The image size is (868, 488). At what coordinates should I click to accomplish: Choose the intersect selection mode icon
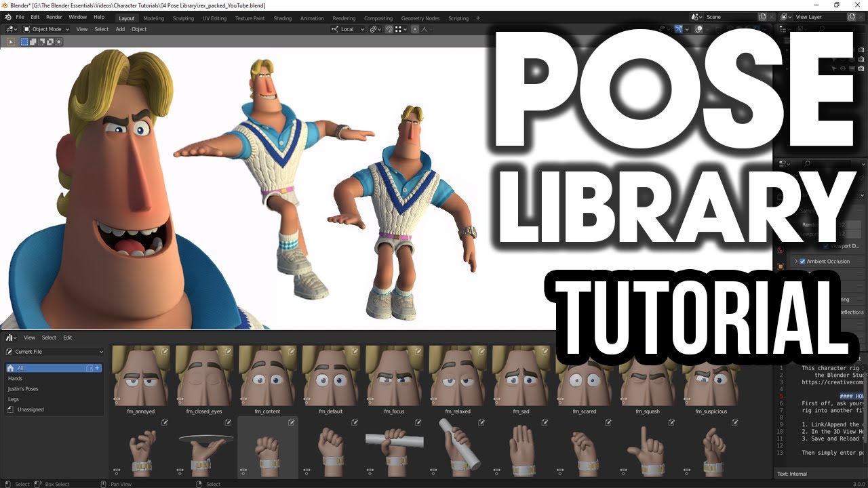pyautogui.click(x=59, y=41)
